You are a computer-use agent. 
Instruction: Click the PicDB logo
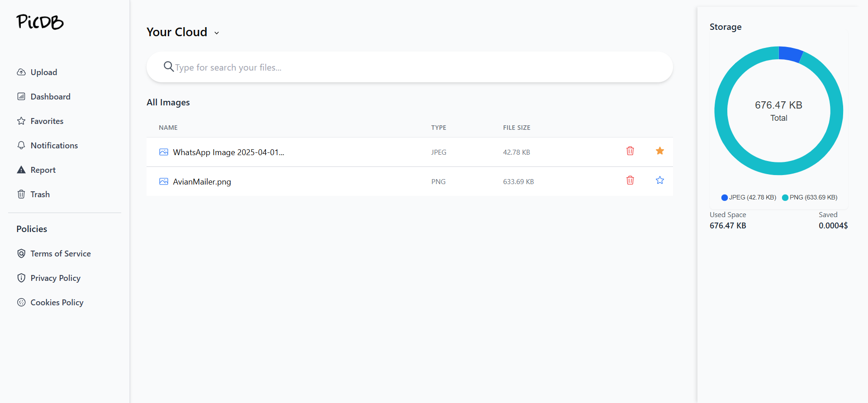click(40, 22)
